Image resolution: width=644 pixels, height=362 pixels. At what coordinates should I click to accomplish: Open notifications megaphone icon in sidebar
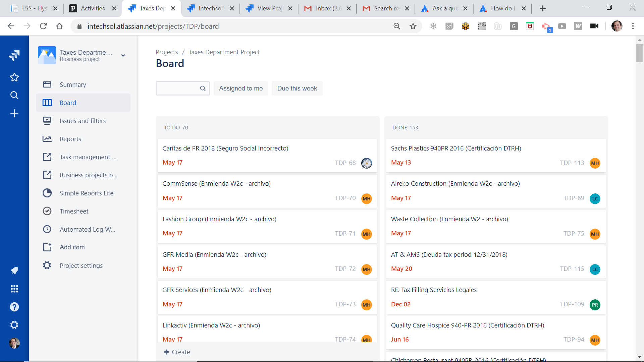tap(14, 270)
